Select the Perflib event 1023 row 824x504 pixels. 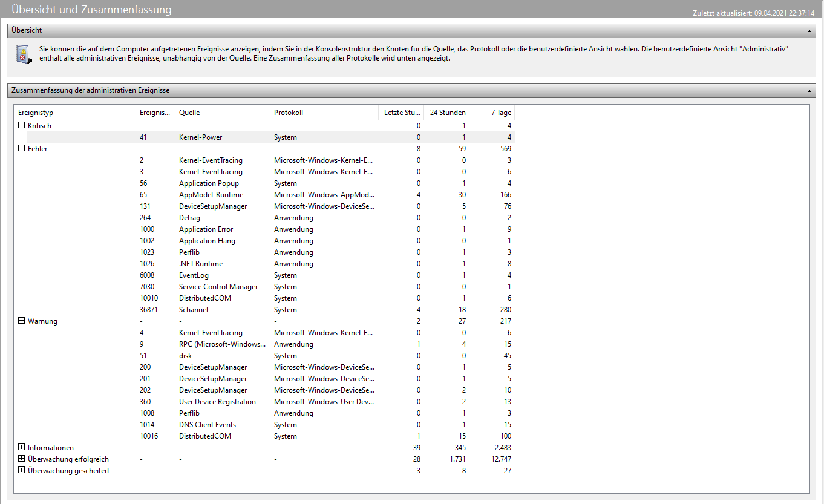[270, 252]
